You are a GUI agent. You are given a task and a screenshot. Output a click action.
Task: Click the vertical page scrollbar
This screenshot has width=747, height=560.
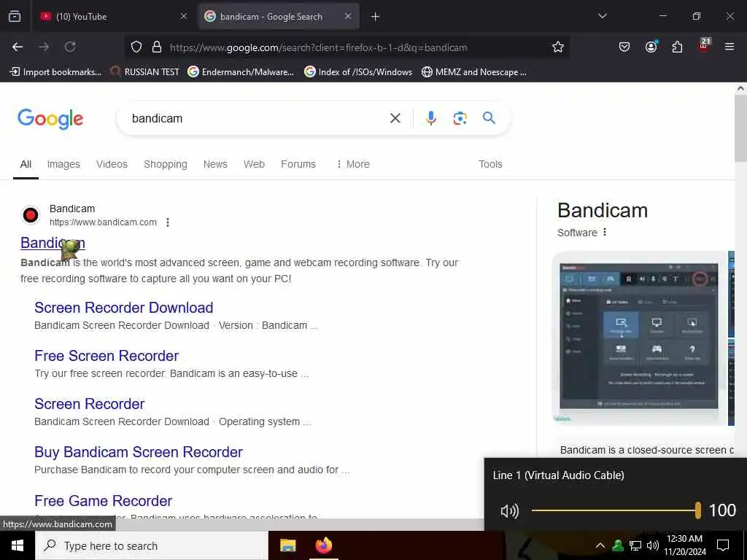(x=741, y=128)
